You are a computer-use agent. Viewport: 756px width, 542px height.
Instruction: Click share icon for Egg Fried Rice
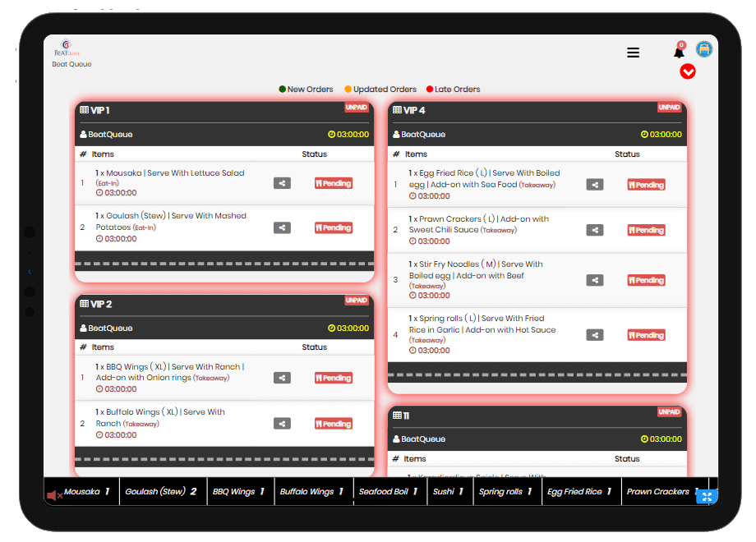(595, 185)
